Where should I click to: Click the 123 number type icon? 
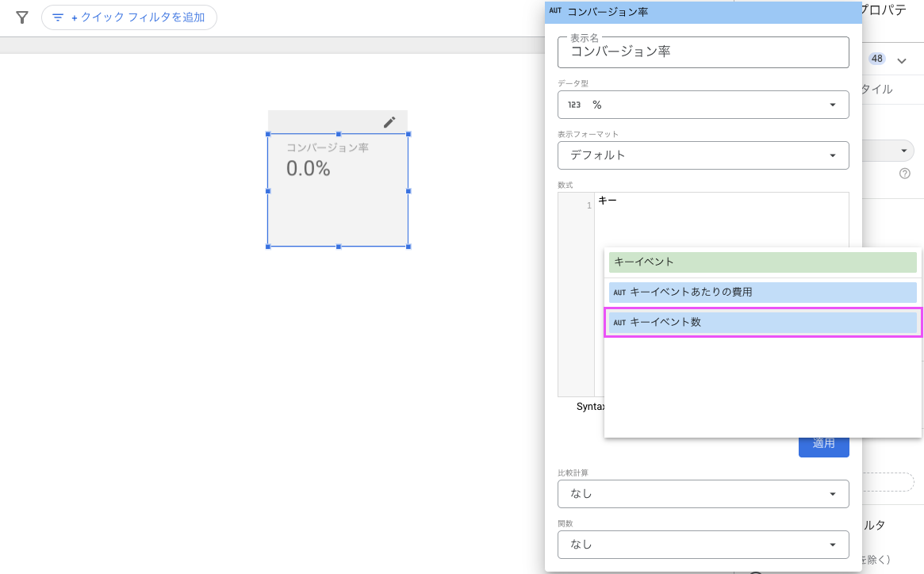574,105
